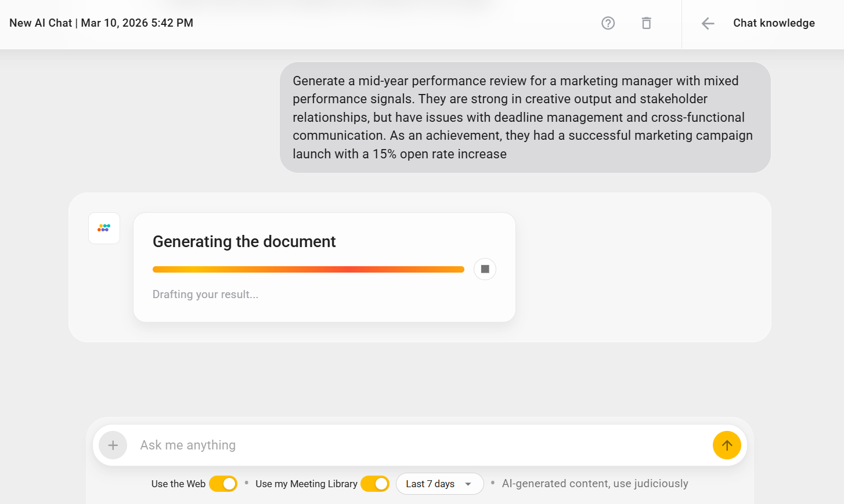Delete this chat using the trash icon
This screenshot has width=844, height=504.
[x=646, y=23]
